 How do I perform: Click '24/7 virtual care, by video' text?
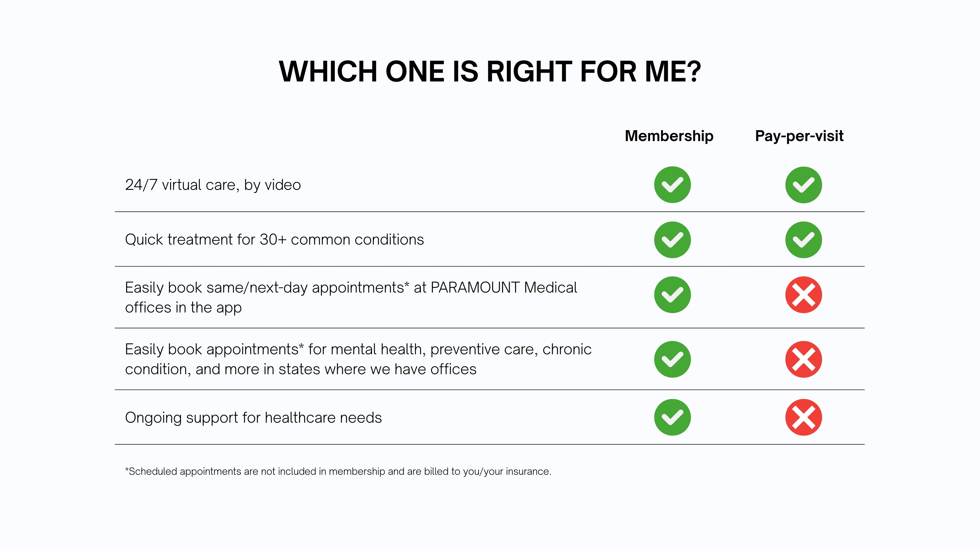pos(213,185)
